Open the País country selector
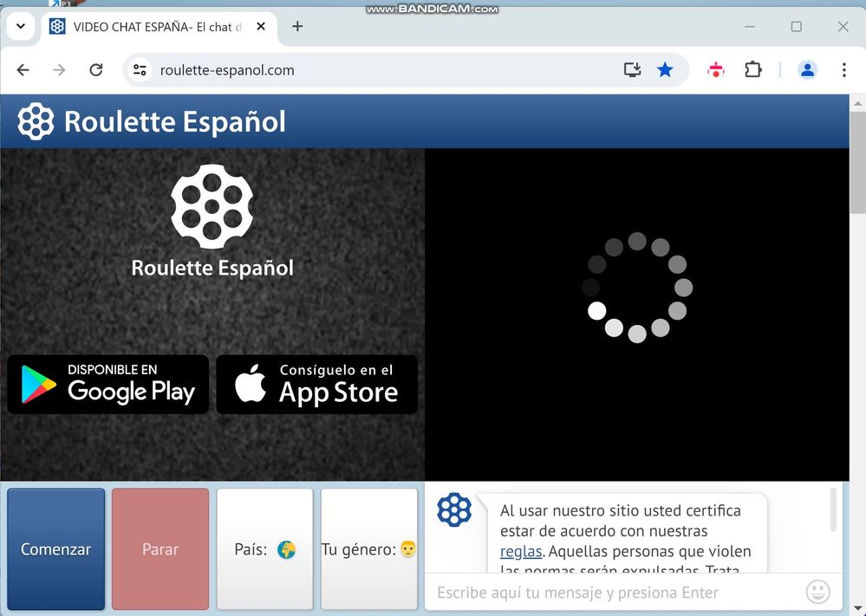Viewport: 866px width, 616px height. click(264, 548)
